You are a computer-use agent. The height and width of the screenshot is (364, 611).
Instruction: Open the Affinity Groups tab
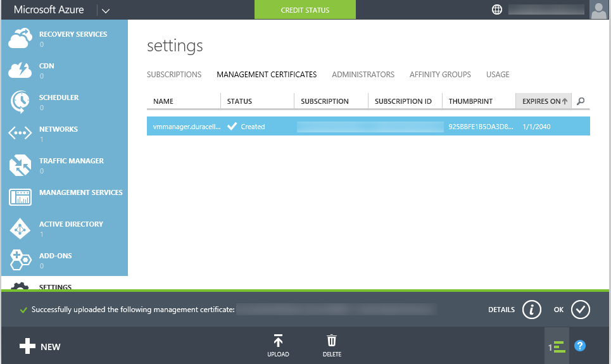[440, 75]
